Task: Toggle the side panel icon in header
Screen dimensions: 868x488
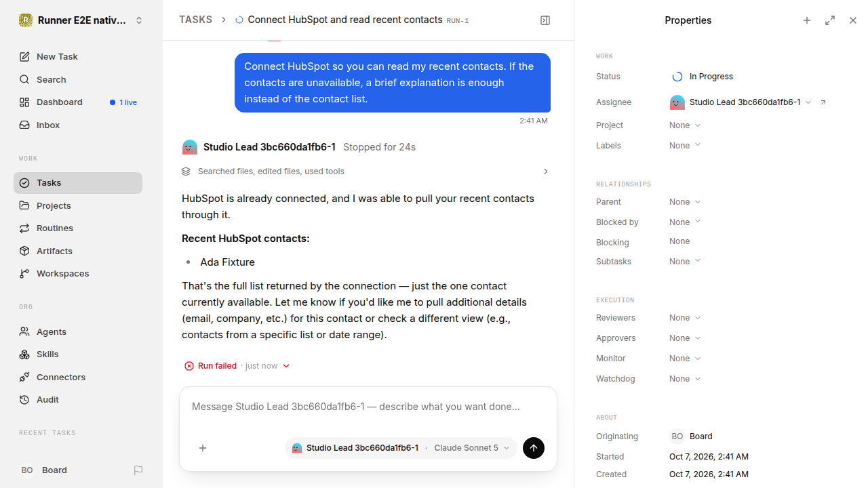Action: (x=545, y=20)
